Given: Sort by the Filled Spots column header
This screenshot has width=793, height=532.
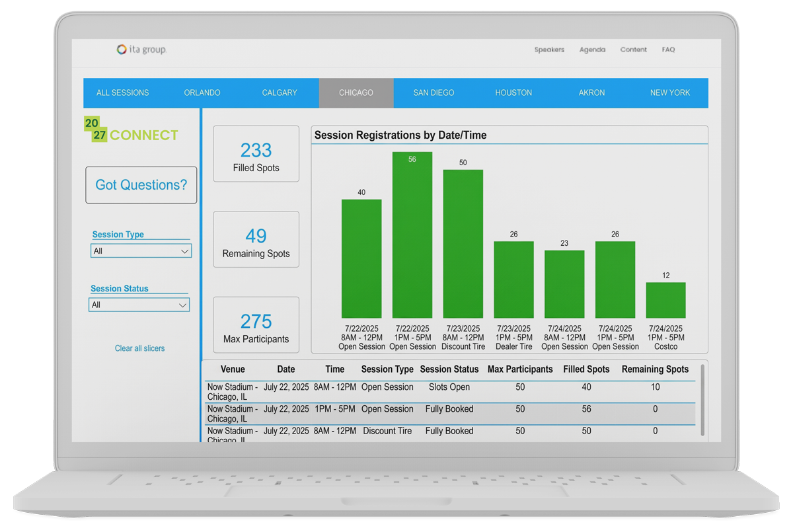Looking at the screenshot, I should pyautogui.click(x=587, y=369).
